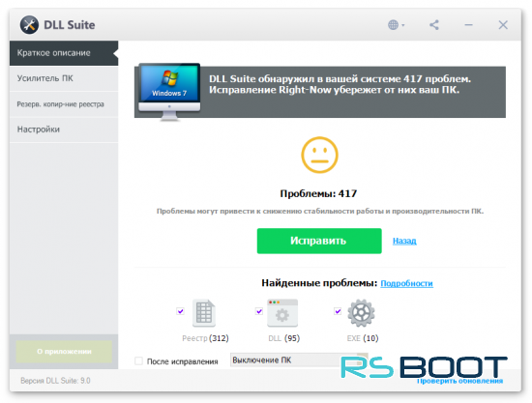This screenshot has width=532, height=403.
Task: Click the EXE gear wheel icon
Action: pyautogui.click(x=361, y=313)
